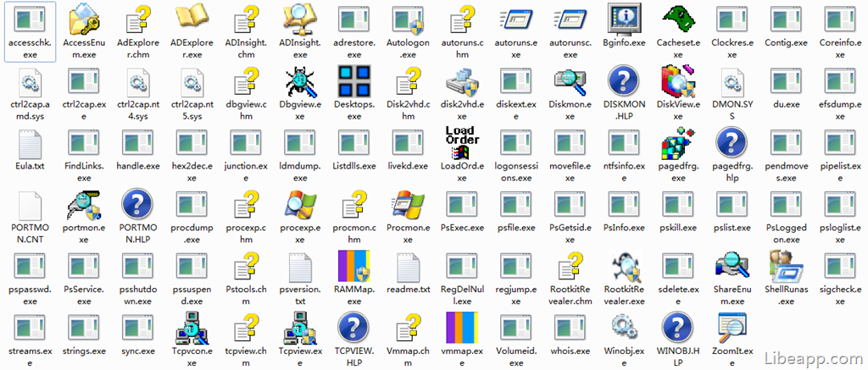Image resolution: width=868 pixels, height=370 pixels.
Task: Open Procmon.exe Windows flag icon
Action: point(408,205)
